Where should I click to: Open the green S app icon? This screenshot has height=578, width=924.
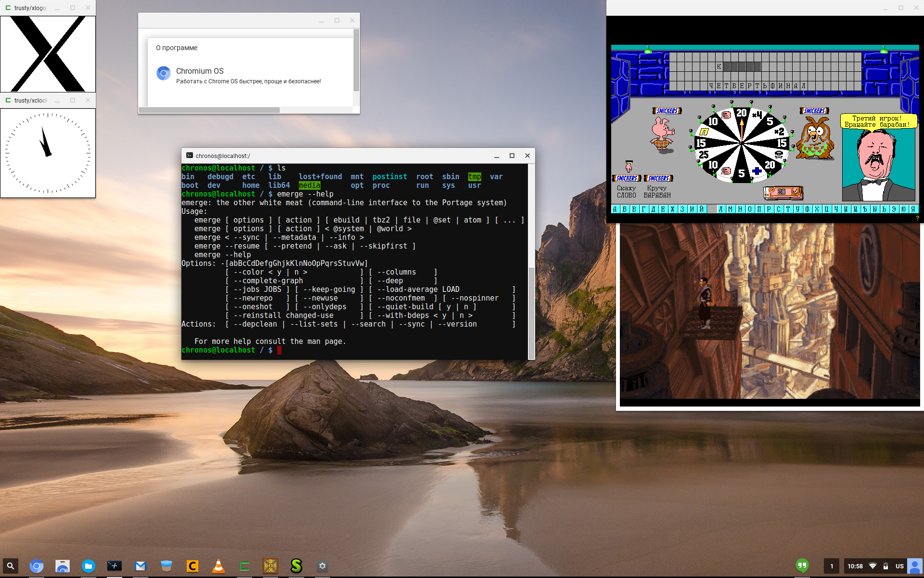[x=296, y=566]
